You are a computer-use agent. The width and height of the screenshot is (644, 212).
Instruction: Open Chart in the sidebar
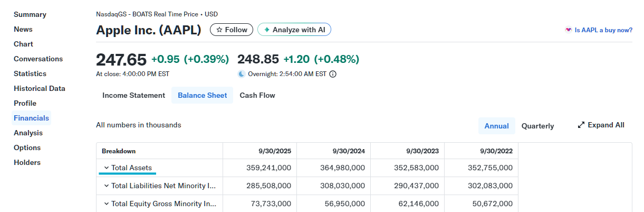click(x=24, y=44)
